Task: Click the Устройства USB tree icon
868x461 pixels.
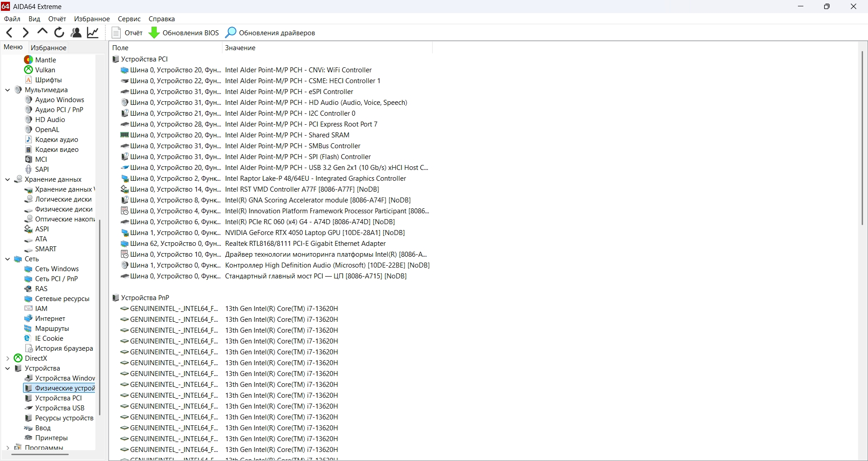Action: click(28, 408)
